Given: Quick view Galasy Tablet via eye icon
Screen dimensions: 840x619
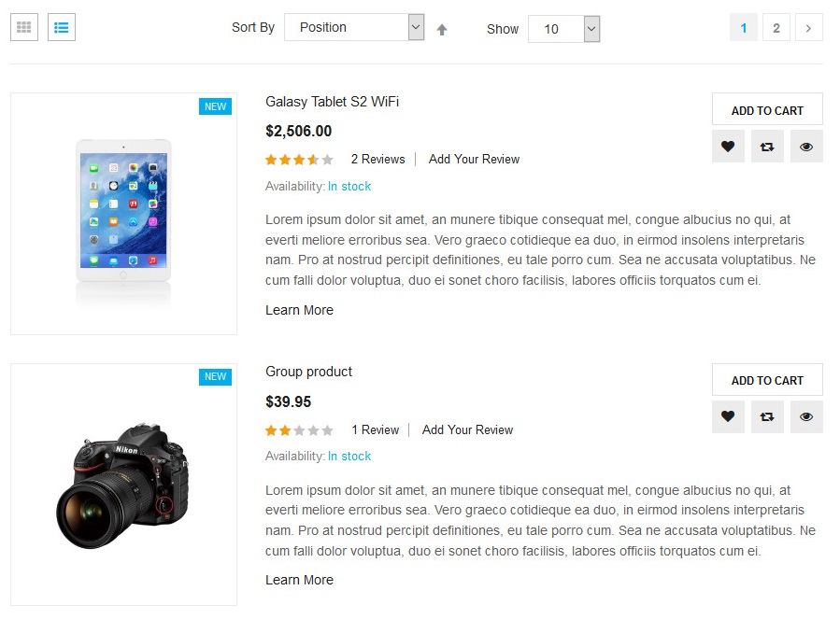Looking at the screenshot, I should point(806,147).
